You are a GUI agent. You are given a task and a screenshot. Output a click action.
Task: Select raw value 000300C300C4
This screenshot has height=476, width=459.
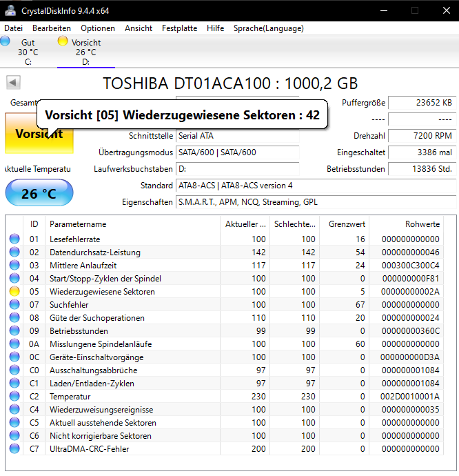tap(411, 266)
